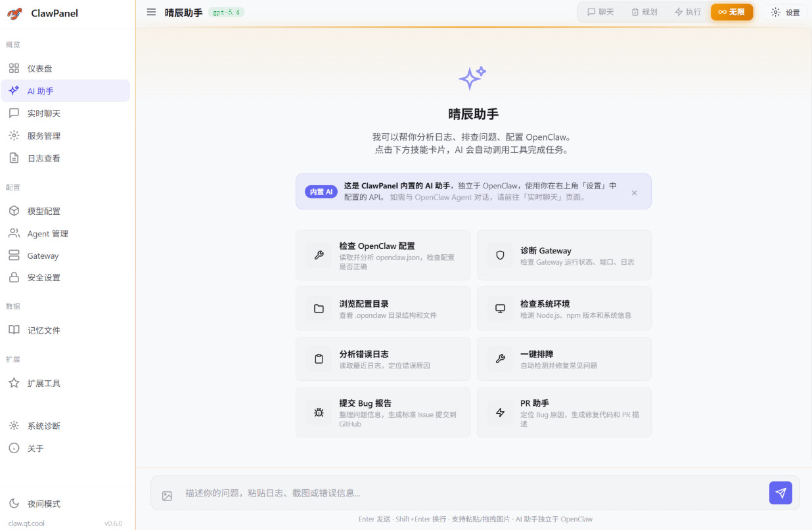Select the 规划 mode tab

pos(644,12)
